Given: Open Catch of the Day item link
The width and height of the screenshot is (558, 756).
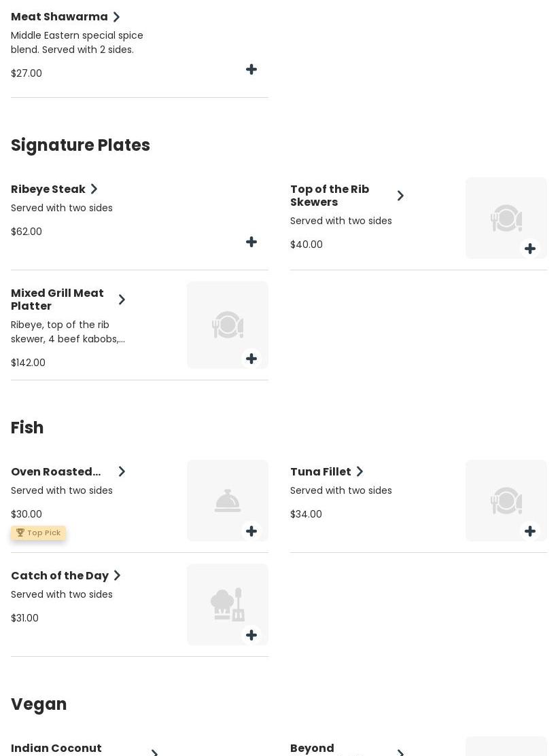Looking at the screenshot, I should pyautogui.click(x=60, y=576).
